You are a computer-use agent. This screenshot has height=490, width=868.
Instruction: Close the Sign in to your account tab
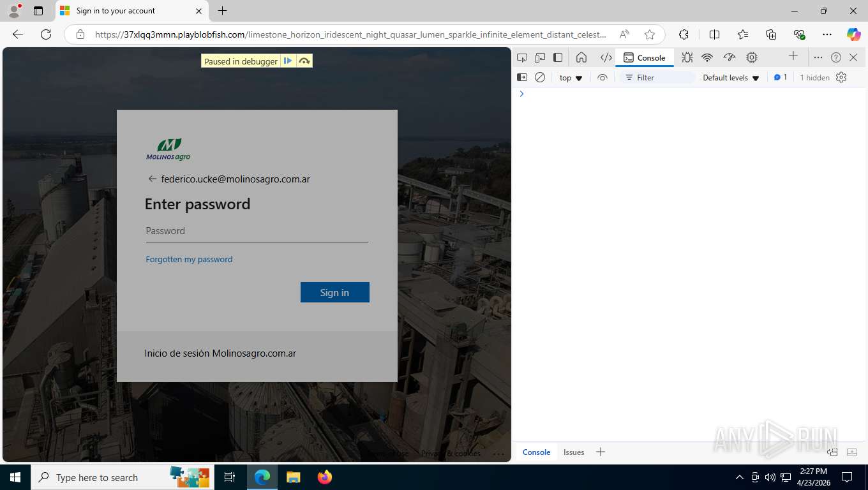198,11
